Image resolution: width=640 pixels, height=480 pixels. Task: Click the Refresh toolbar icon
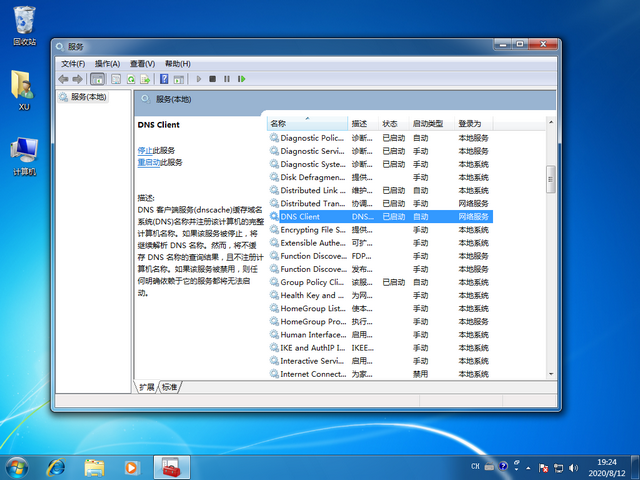131,79
